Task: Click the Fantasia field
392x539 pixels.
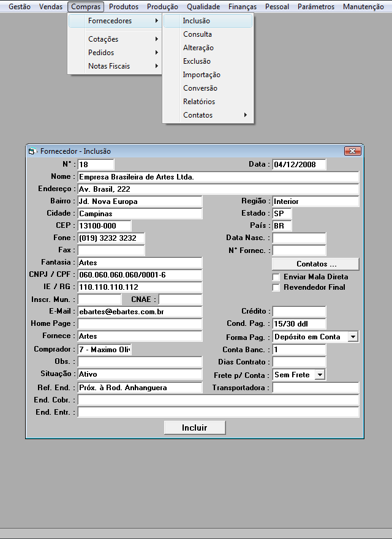Action: coord(140,263)
